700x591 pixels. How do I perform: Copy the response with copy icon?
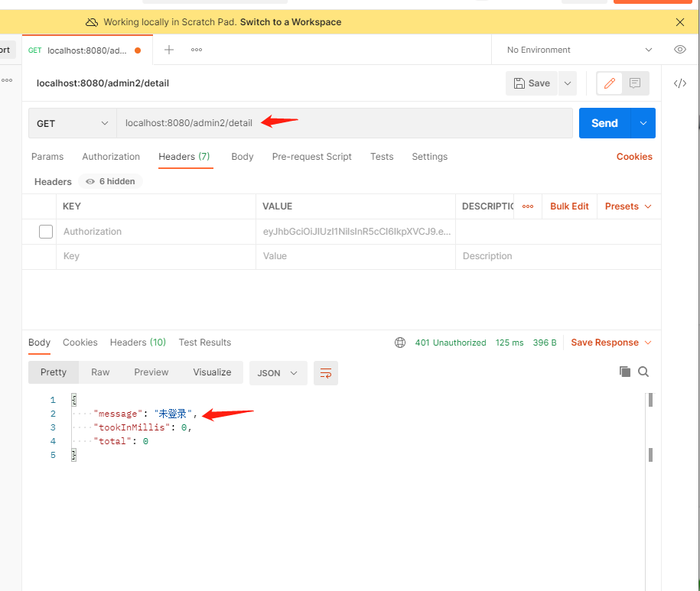(625, 372)
